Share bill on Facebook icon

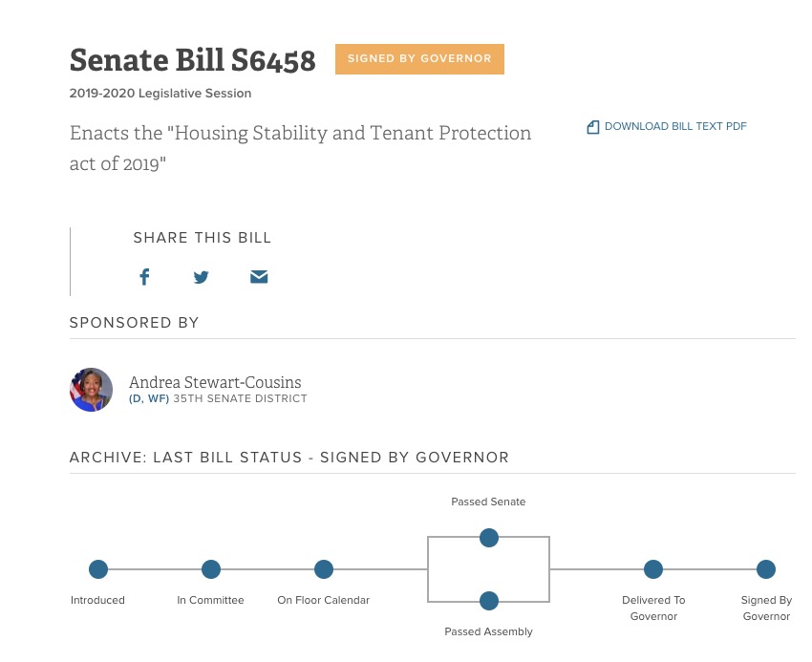coord(144,277)
